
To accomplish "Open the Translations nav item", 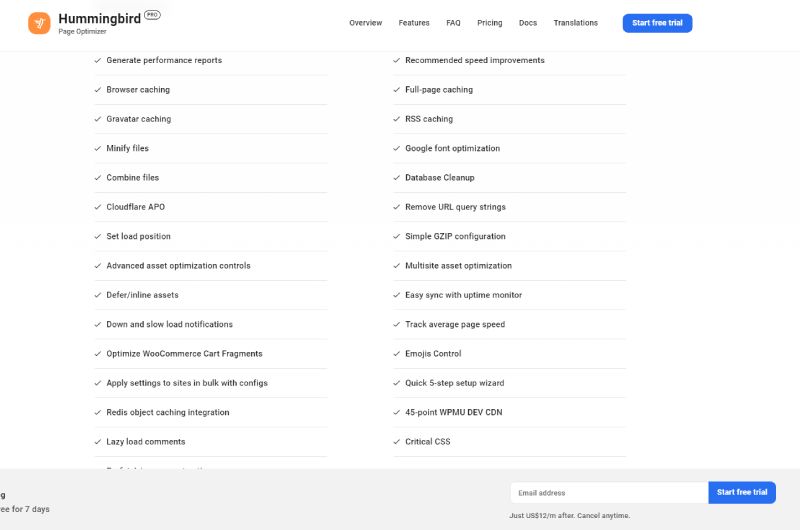I will [576, 23].
